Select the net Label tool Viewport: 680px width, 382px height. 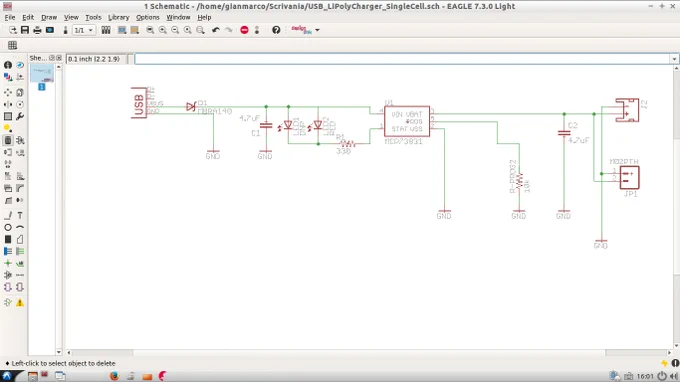pos(20,263)
